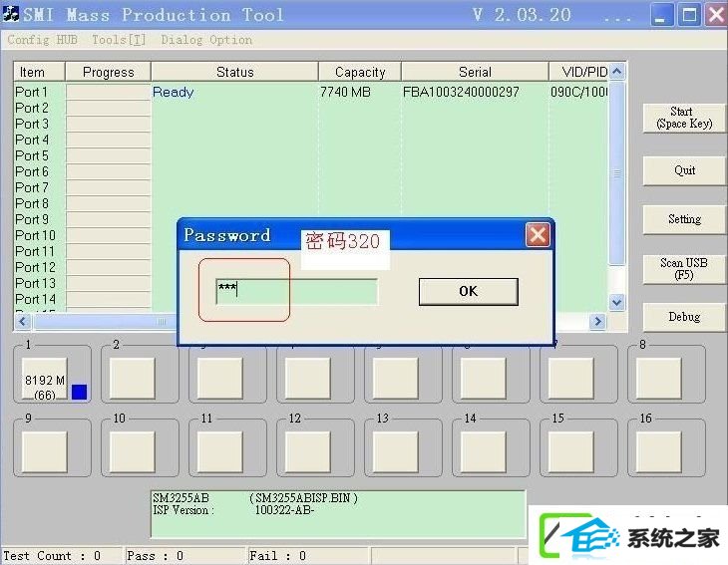Click the VID/PID column header

[x=578, y=72]
